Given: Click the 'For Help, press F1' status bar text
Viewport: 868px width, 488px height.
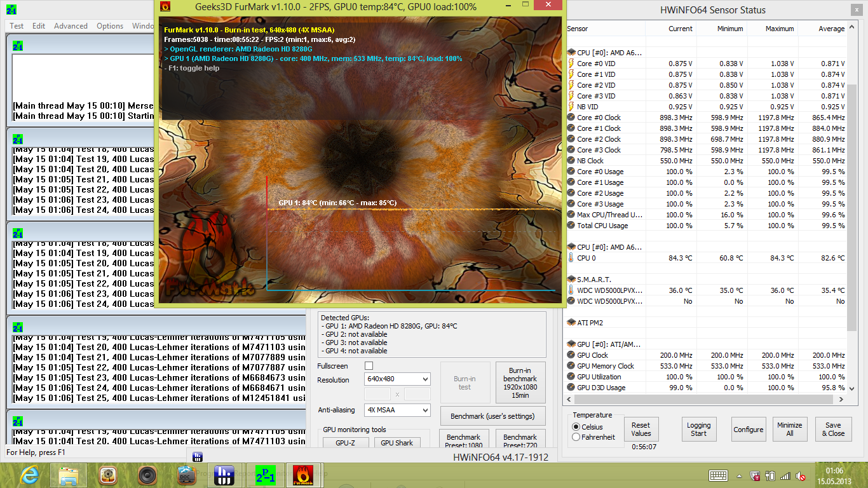Looking at the screenshot, I should (x=36, y=452).
